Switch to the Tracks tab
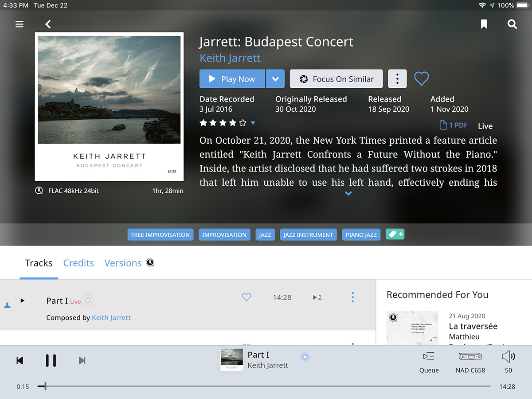This screenshot has width=532, height=399. [39, 263]
